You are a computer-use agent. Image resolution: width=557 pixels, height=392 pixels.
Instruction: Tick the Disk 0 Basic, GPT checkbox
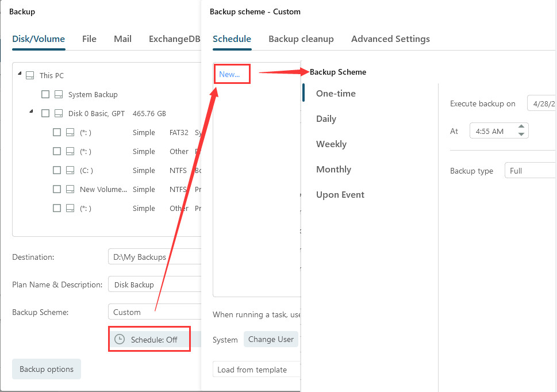click(x=45, y=113)
